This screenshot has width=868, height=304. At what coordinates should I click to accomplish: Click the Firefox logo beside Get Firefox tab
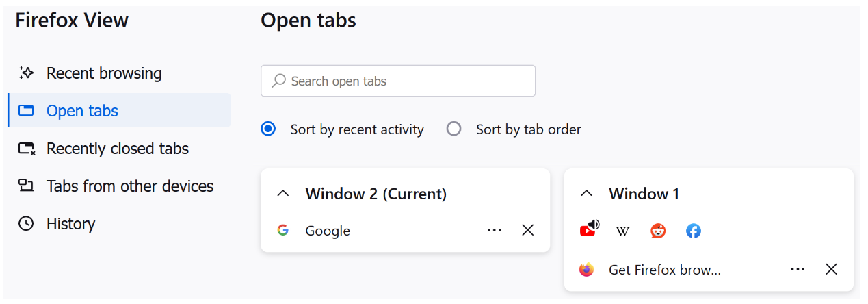point(586,270)
